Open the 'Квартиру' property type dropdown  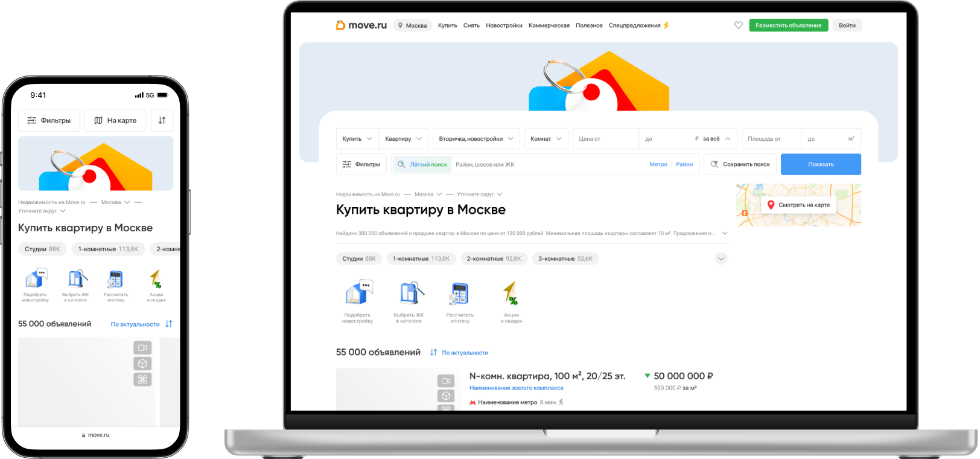pos(404,139)
